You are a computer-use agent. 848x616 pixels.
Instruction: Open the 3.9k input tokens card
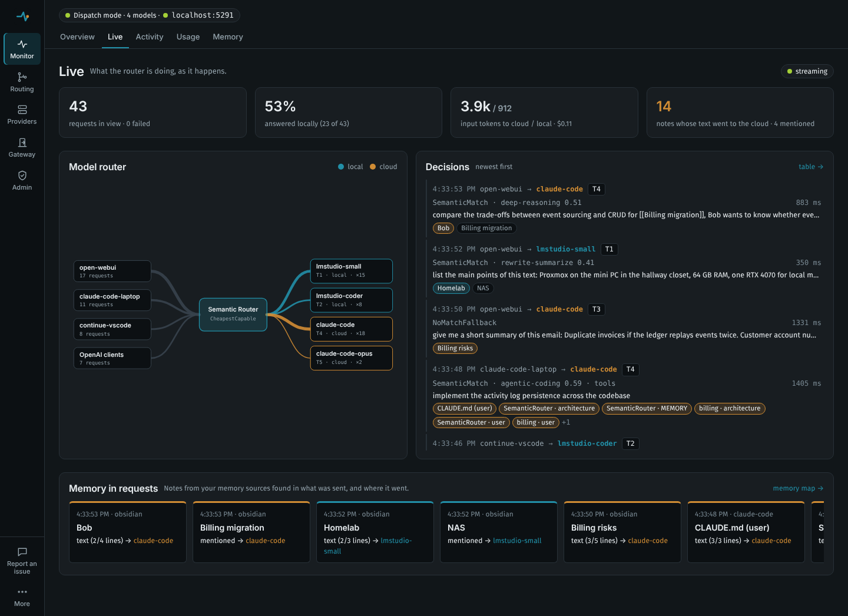(x=544, y=112)
